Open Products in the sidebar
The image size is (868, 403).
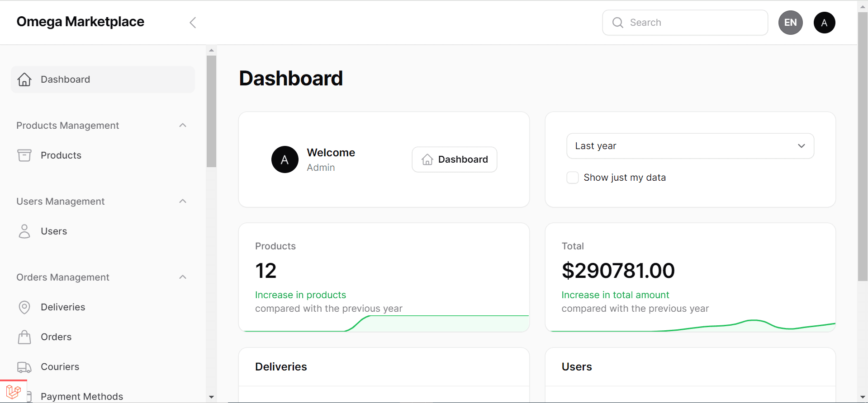(103, 155)
